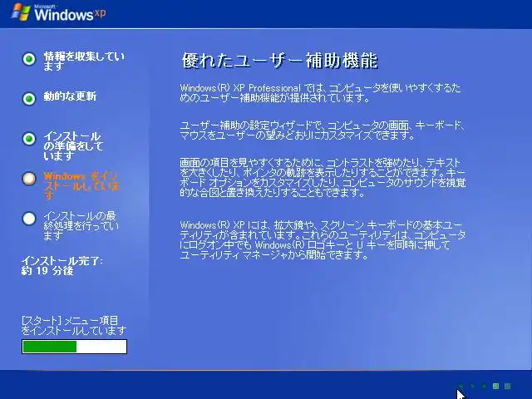Viewport: 532px width, 399px height.
Task: Click the brightest green activity indicator square
Action: point(495,386)
